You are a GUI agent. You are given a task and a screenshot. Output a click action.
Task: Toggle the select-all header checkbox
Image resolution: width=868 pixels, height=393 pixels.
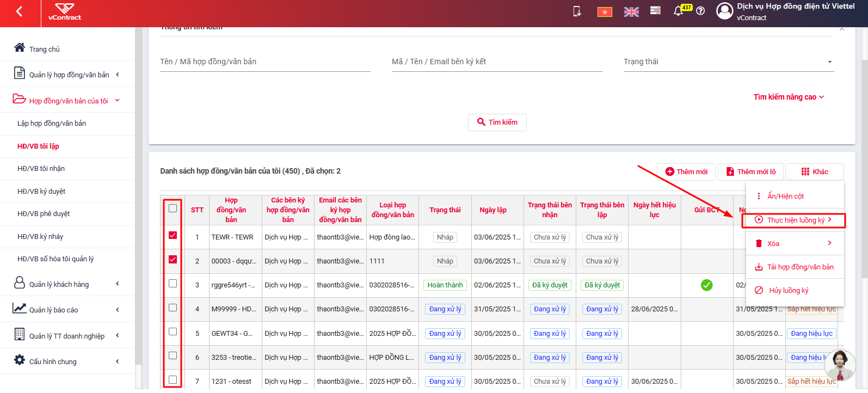click(x=173, y=208)
